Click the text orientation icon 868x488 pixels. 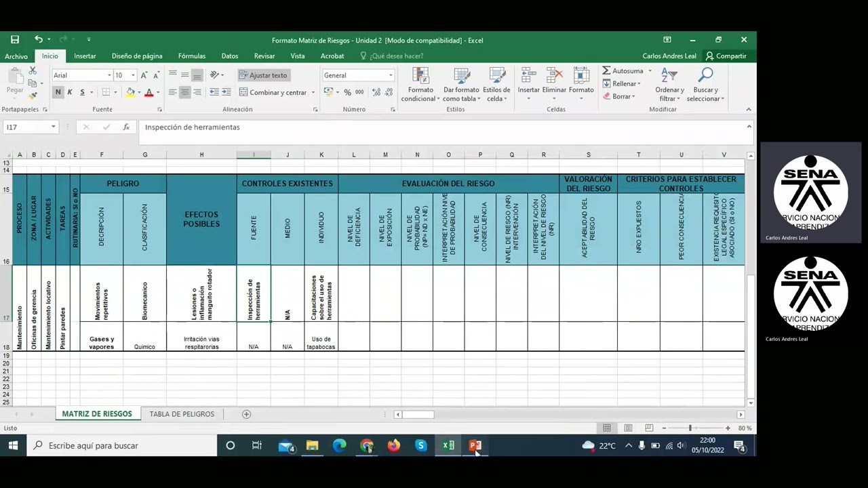tap(215, 75)
